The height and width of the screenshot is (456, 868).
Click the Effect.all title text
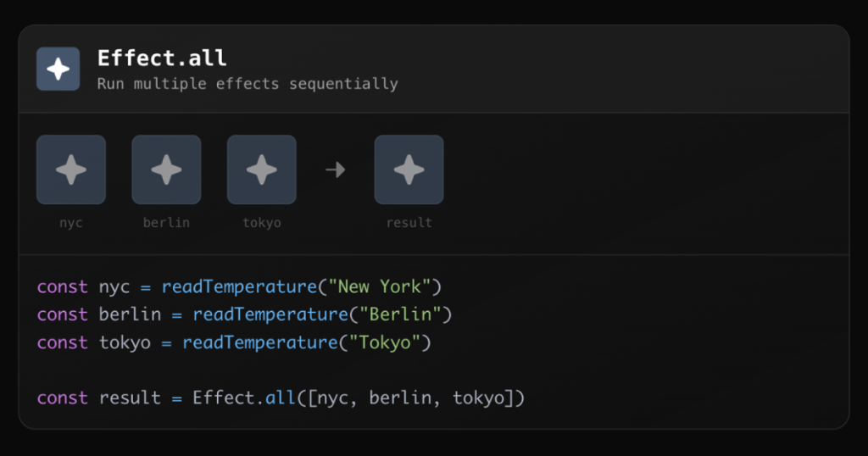pyautogui.click(x=162, y=58)
